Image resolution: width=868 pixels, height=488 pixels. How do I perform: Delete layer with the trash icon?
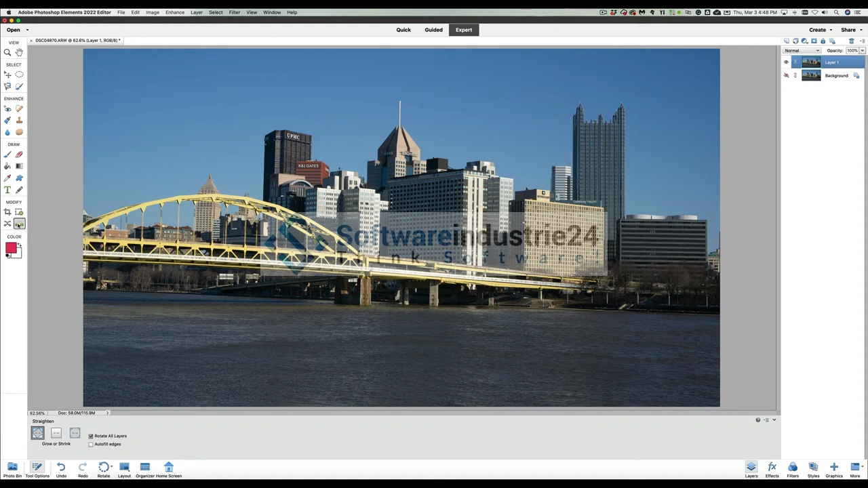pos(852,41)
